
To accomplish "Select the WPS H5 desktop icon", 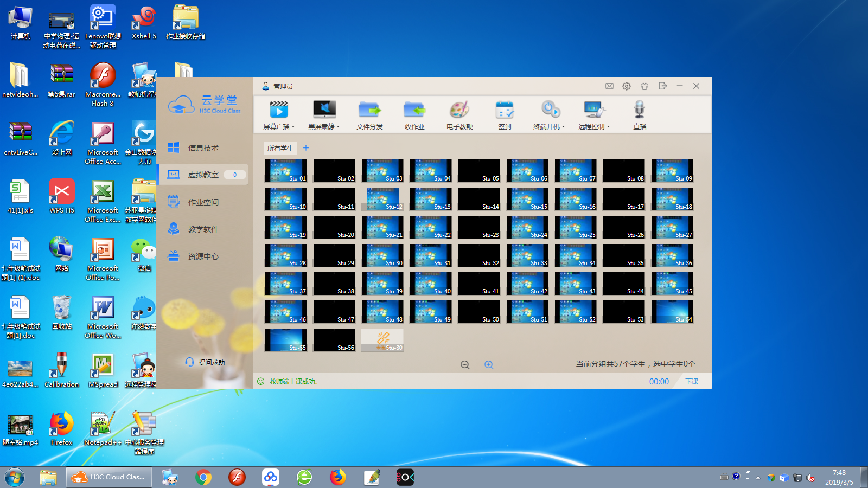I will tap(61, 196).
